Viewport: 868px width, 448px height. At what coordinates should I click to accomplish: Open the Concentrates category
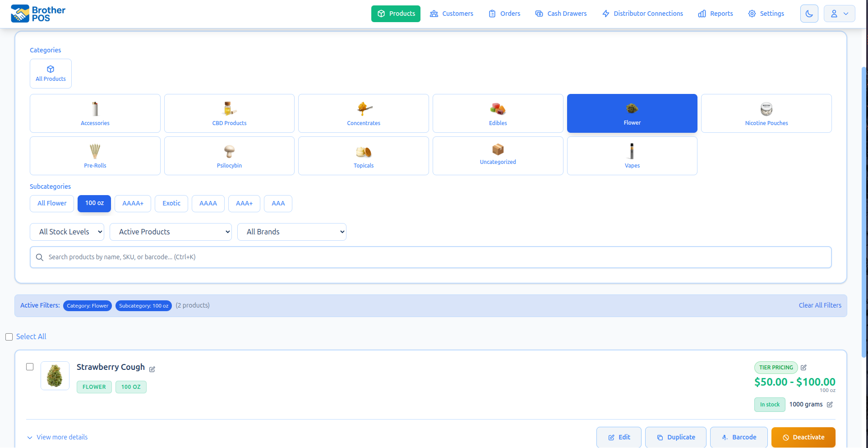363,113
